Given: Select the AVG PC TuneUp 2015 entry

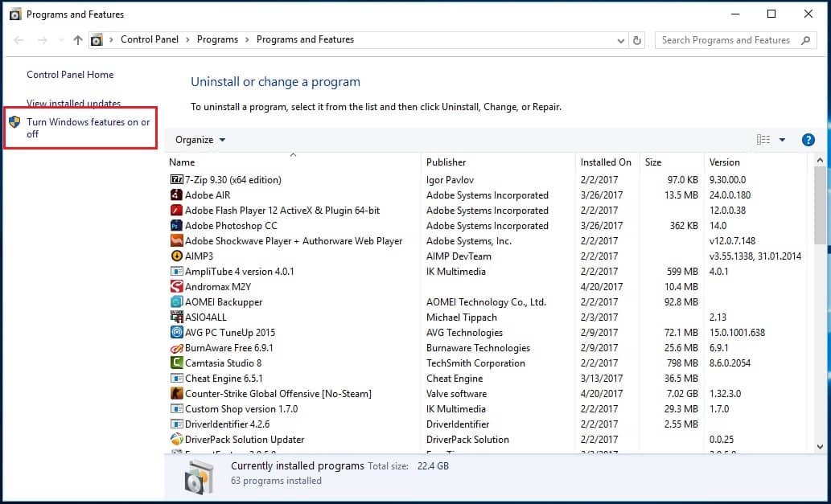Looking at the screenshot, I should click(230, 333).
